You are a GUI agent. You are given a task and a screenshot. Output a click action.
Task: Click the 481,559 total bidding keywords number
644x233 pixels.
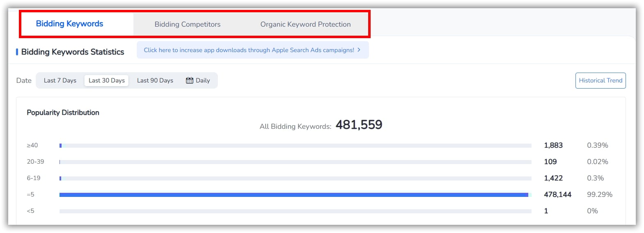click(x=359, y=125)
